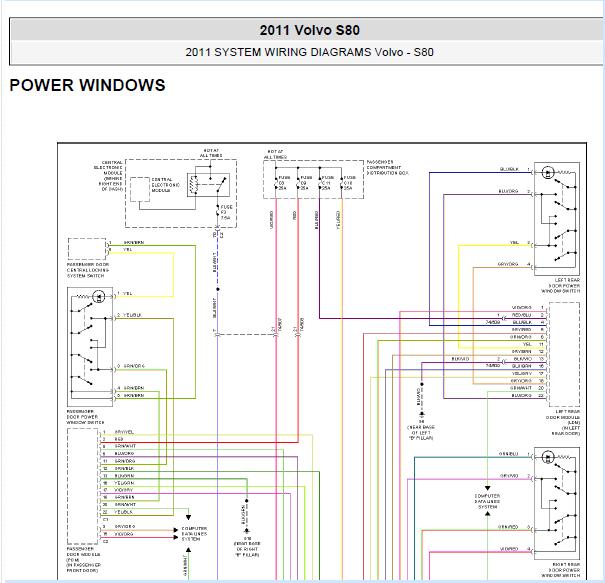605x583 pixels.
Task: Select 'RED/BLU' pin 2 label on left rear door module
Action: (x=522, y=315)
